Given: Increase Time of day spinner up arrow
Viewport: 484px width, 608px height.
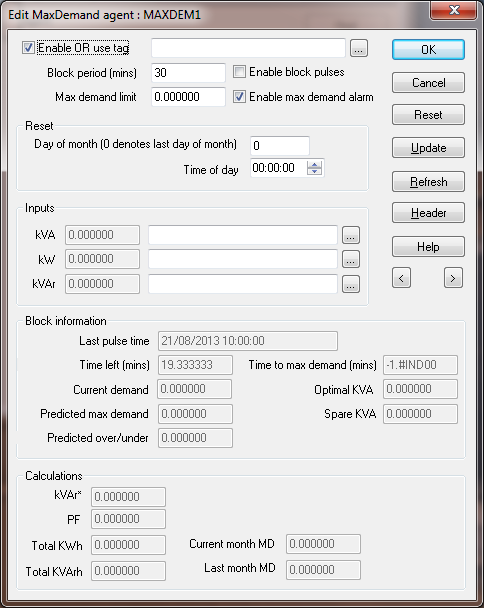Looking at the screenshot, I should click(x=314, y=164).
